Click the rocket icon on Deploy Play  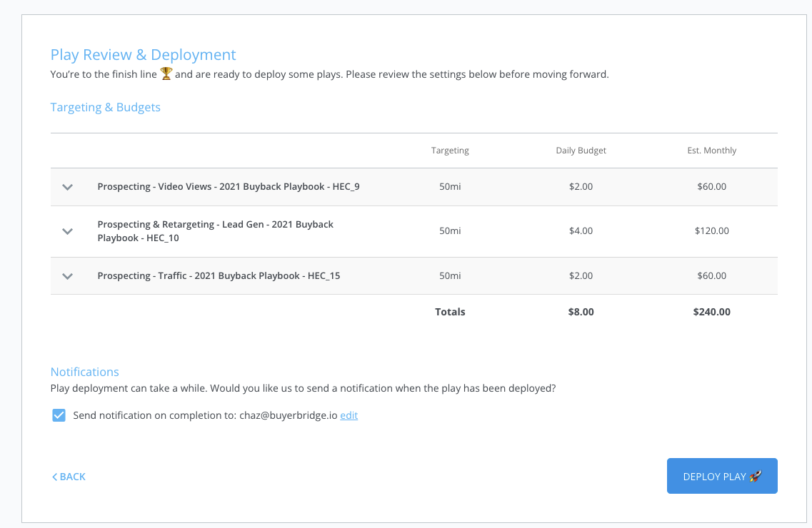pos(756,476)
